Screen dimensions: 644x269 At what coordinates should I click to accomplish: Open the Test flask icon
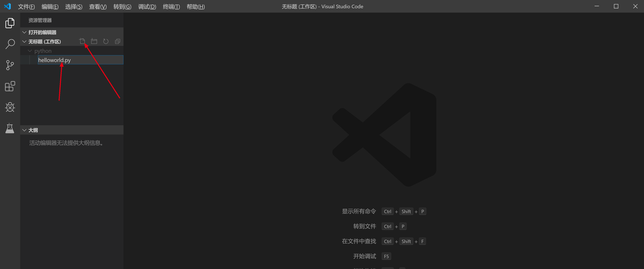click(10, 128)
